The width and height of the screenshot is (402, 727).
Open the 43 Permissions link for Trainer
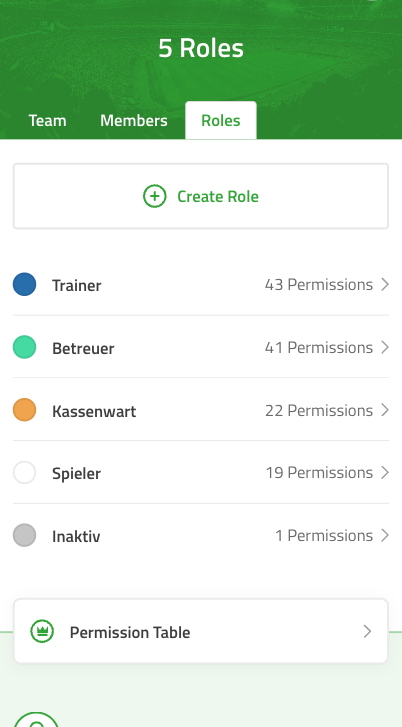click(319, 284)
